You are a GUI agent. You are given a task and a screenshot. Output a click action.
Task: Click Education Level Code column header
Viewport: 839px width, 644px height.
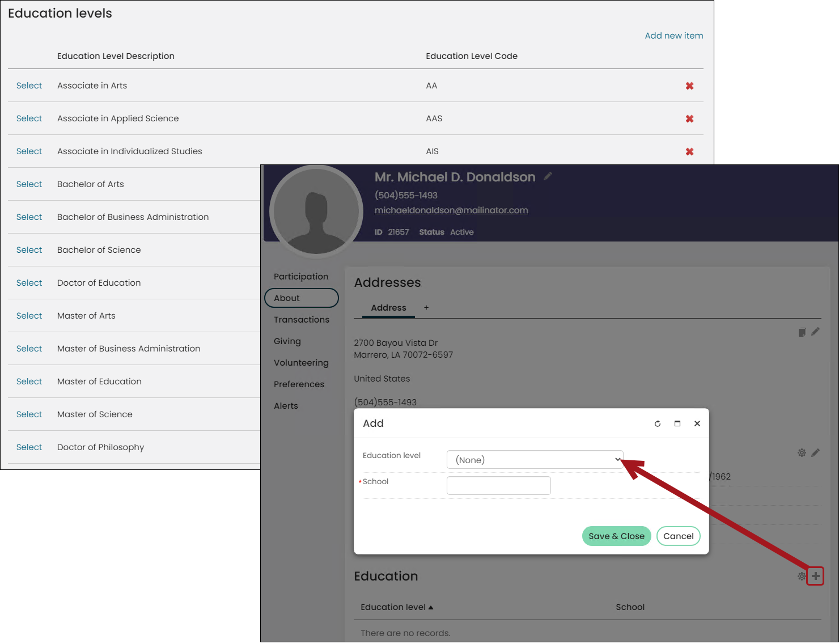tap(472, 56)
